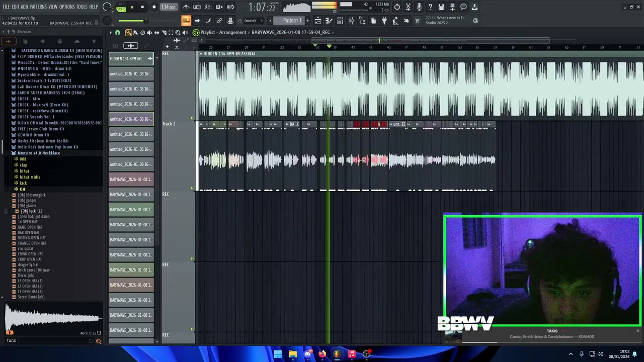644x362 pixels.
Task: Show the Playlist view button
Action: [x=317, y=21]
